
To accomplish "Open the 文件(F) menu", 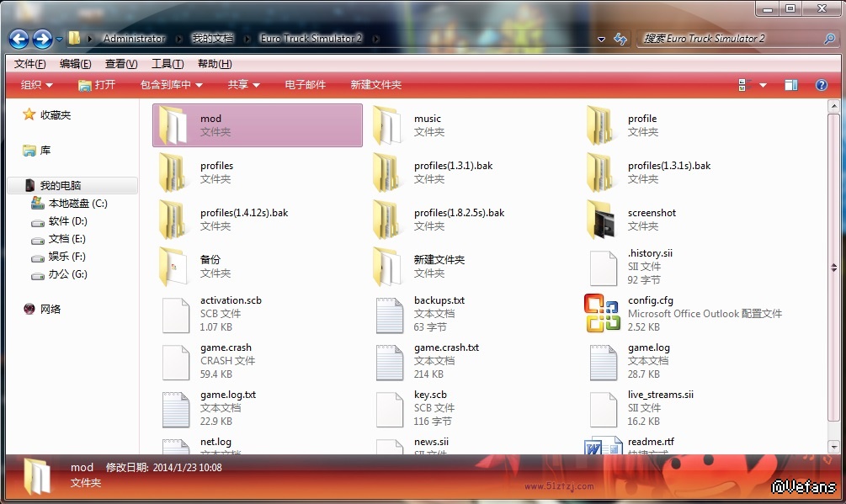I will click(29, 64).
